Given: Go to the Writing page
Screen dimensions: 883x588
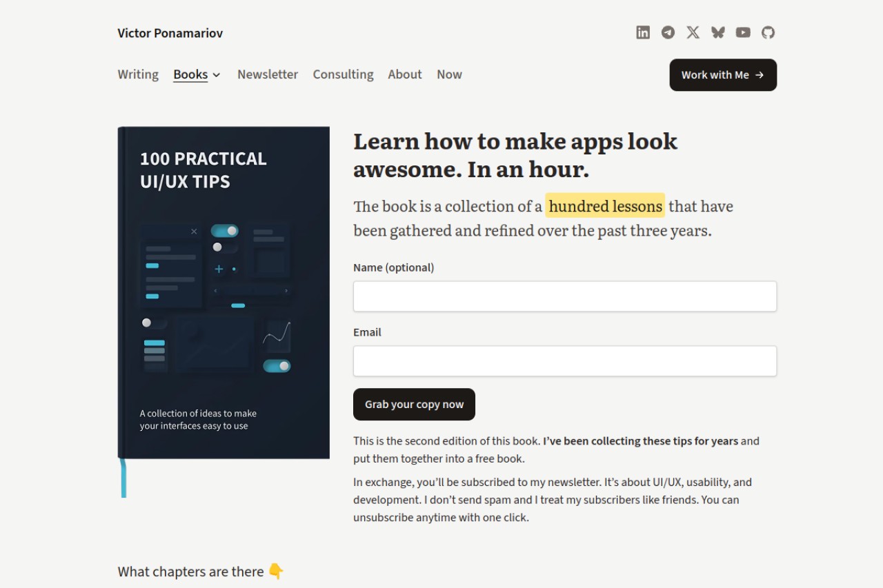Looking at the screenshot, I should (138, 74).
